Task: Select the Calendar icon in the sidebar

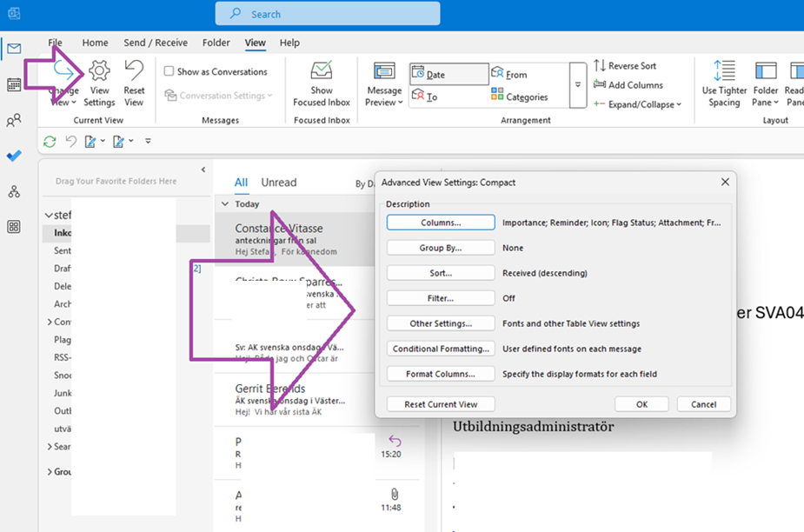Action: (14, 83)
